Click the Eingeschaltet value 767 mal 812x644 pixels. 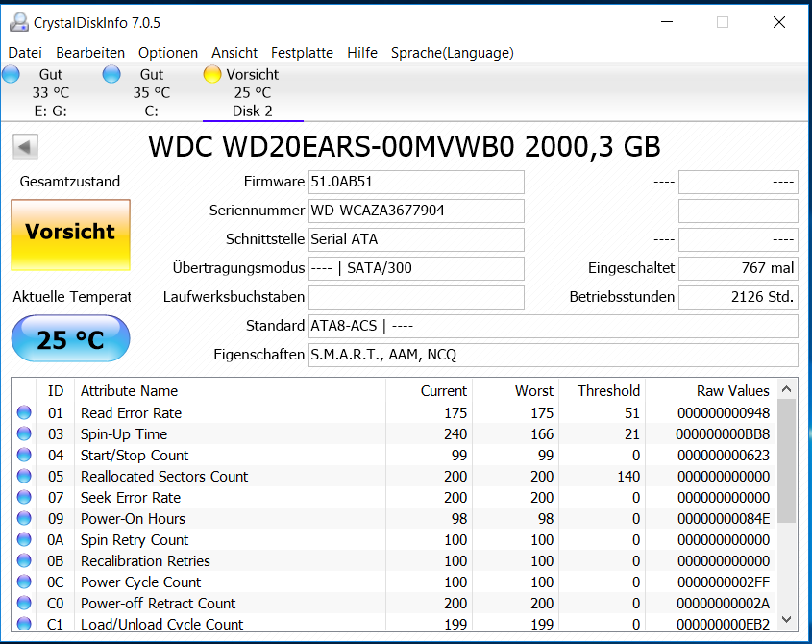coord(738,268)
